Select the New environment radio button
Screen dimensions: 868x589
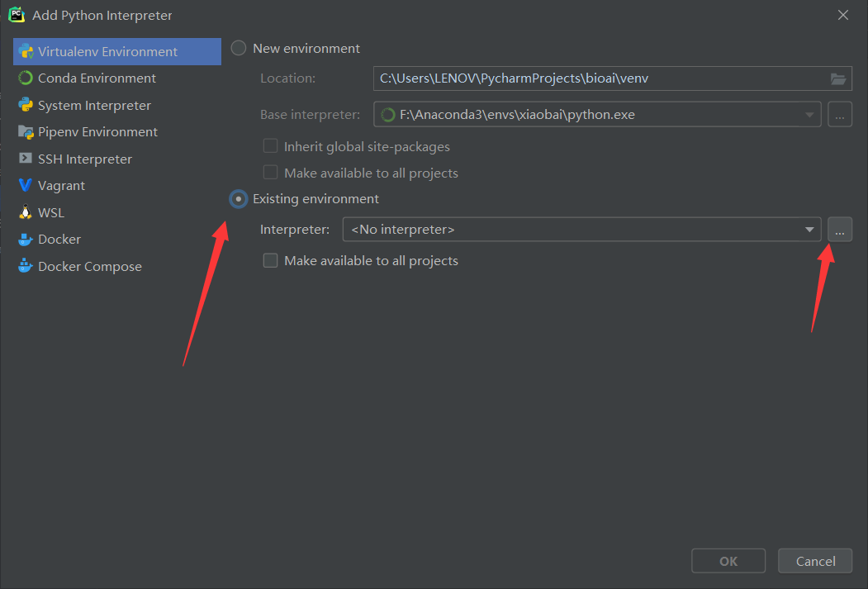(239, 48)
